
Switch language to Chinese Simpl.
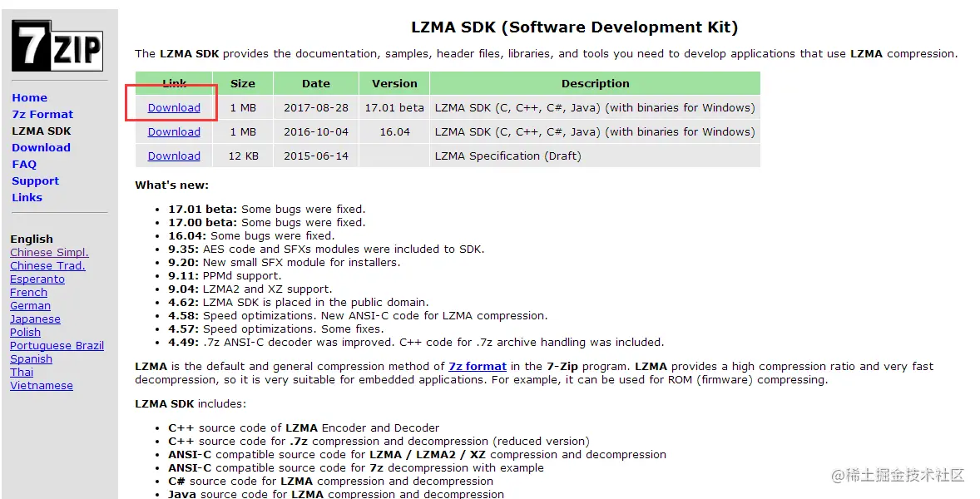[x=49, y=252]
